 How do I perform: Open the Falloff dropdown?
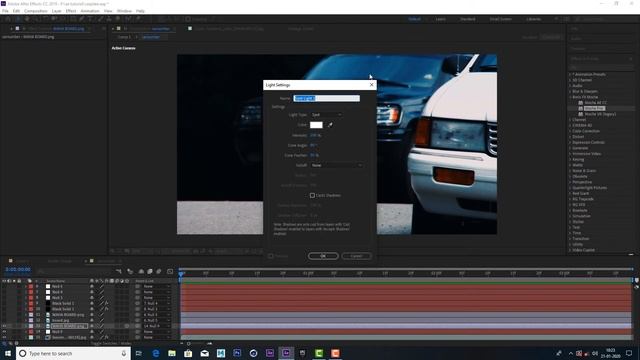(336, 165)
